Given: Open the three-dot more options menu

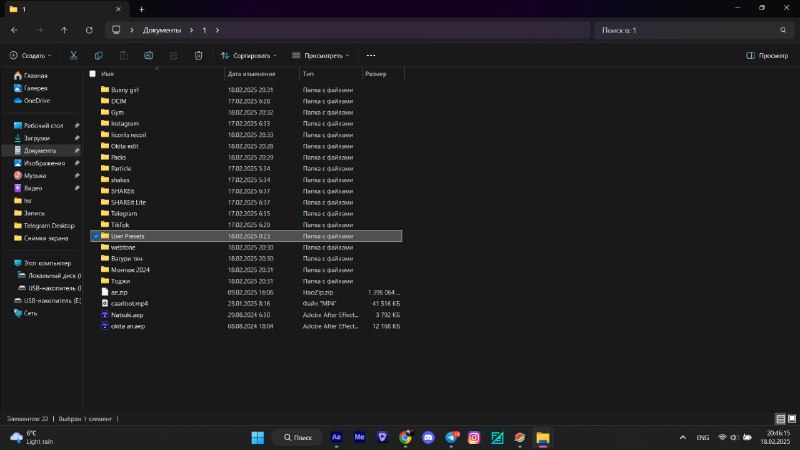Looking at the screenshot, I should pyautogui.click(x=371, y=56).
